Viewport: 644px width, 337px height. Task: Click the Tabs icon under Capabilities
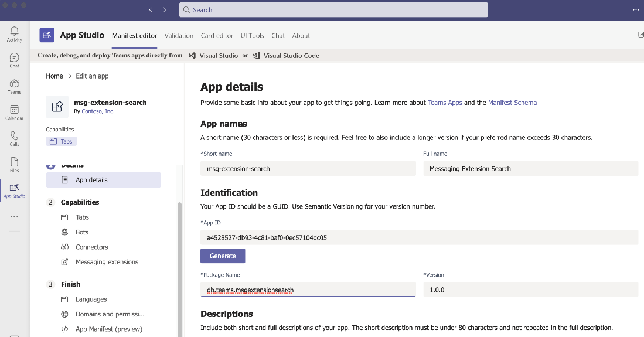coord(64,217)
